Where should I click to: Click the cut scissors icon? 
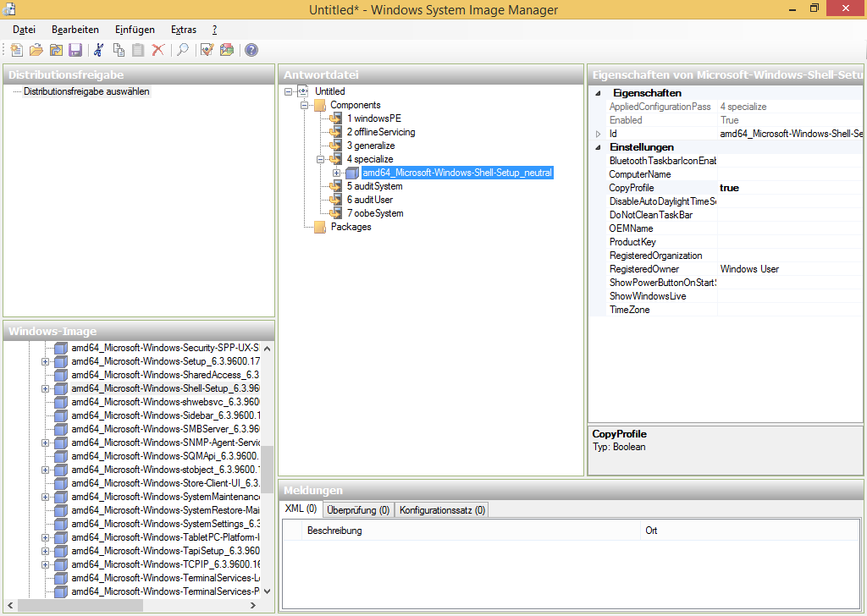pyautogui.click(x=99, y=50)
